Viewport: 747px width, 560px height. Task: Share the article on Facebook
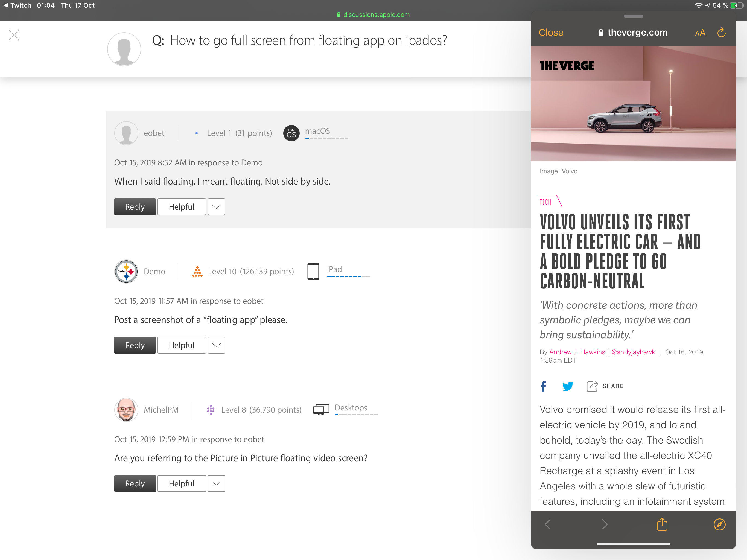click(x=543, y=386)
